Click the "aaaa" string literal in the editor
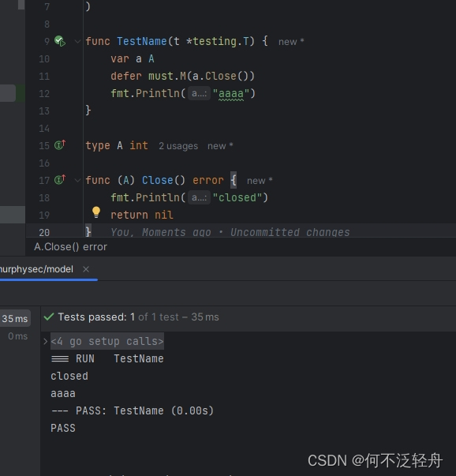 coord(231,93)
